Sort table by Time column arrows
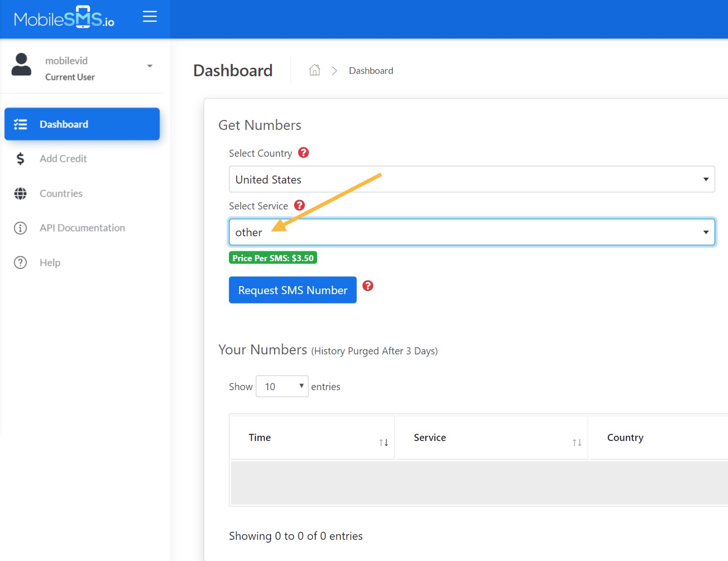Image resolution: width=728 pixels, height=561 pixels. tap(384, 442)
